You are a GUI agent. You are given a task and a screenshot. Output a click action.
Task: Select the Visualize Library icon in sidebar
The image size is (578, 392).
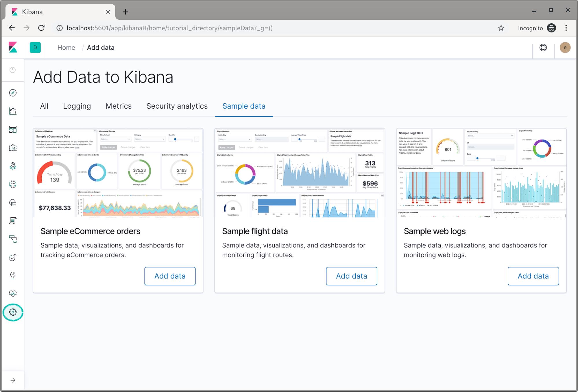click(13, 111)
